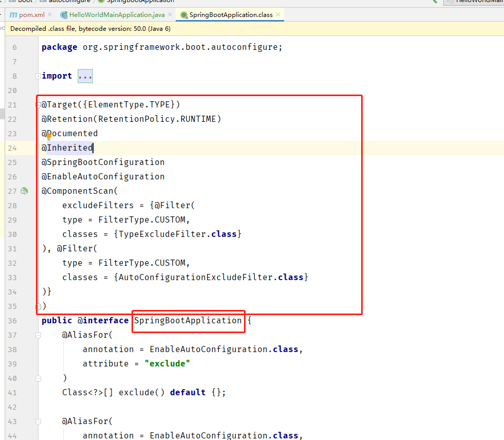
Task: Click the Java class icon on the HelloWorldMainApplication tab
Action: click(64, 15)
